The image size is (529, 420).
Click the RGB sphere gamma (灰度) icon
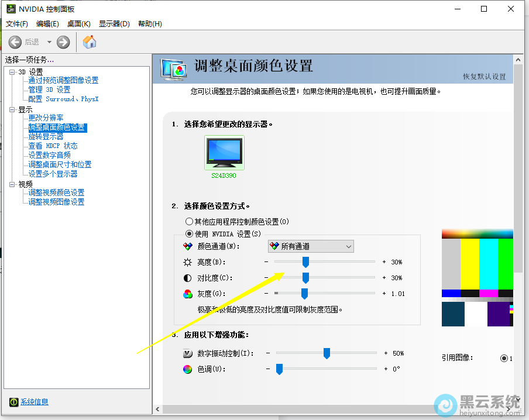[x=187, y=293]
